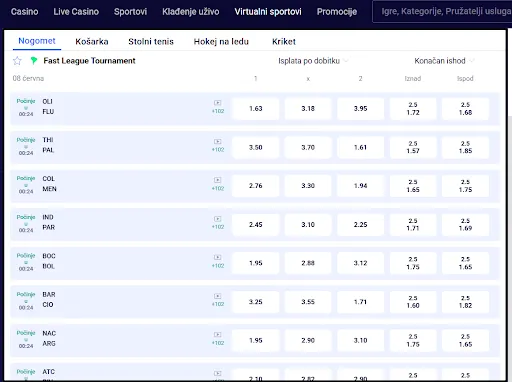This screenshot has height=382, width=512.
Task: Open live stream icon for BAR vs CIO
Action: 218,296
